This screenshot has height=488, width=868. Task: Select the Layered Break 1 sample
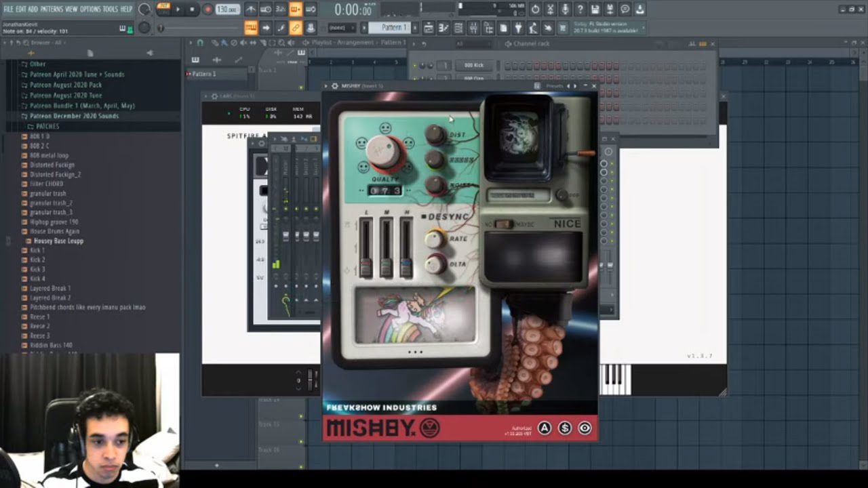tap(50, 288)
